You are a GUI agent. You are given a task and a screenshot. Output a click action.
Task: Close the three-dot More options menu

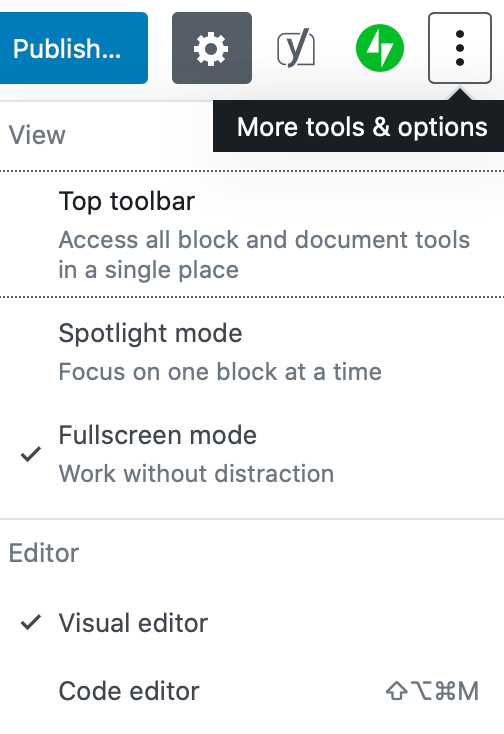coord(460,48)
